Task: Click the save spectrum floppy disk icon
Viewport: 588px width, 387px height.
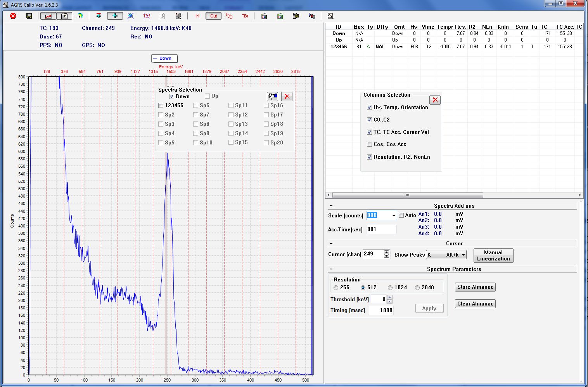Action: [29, 16]
